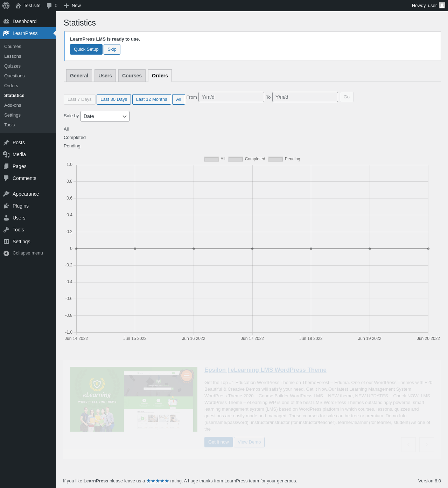448x488 pixels.
Task: Click the Dashboard gauge icon
Action: point(6,21)
